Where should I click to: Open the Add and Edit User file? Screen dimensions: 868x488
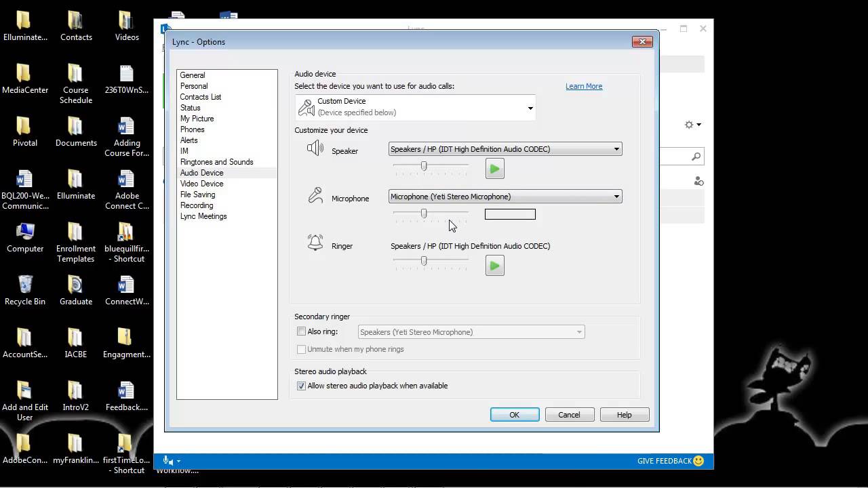pos(25,401)
